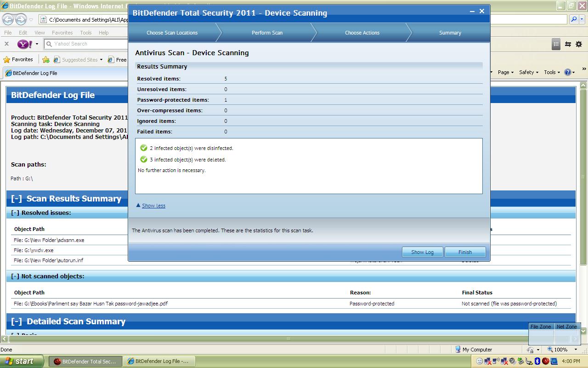This screenshot has height=368, width=588.
Task: Expand the Suggested Sites dropdown arrow
Action: (x=101, y=60)
